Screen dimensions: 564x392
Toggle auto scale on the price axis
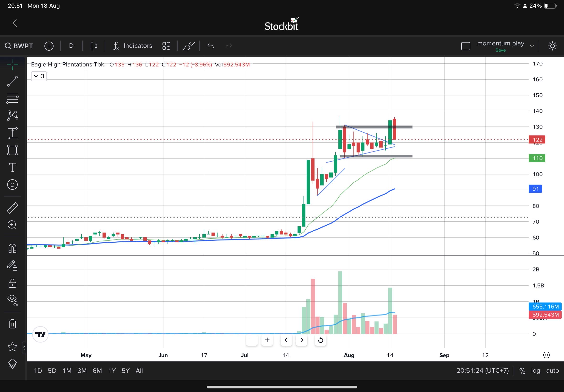coord(552,370)
